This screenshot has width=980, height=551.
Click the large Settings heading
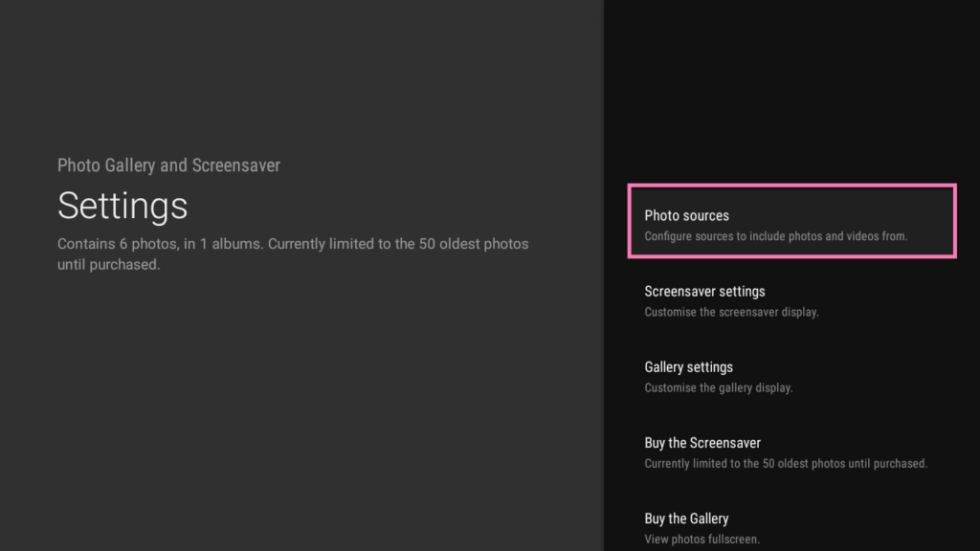tap(122, 206)
